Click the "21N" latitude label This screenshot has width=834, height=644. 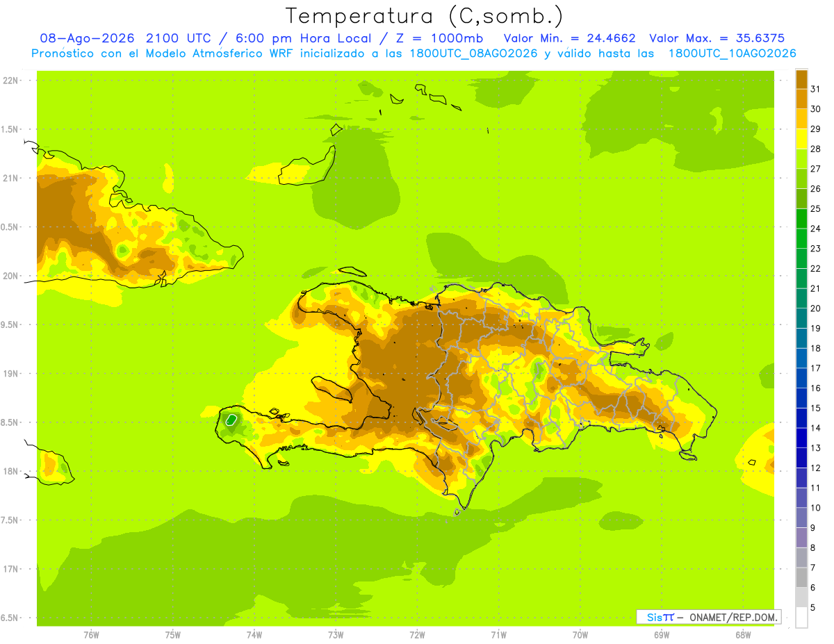10,178
